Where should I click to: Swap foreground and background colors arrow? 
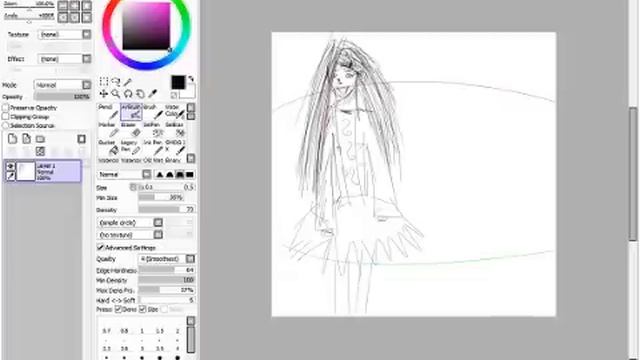(191, 79)
